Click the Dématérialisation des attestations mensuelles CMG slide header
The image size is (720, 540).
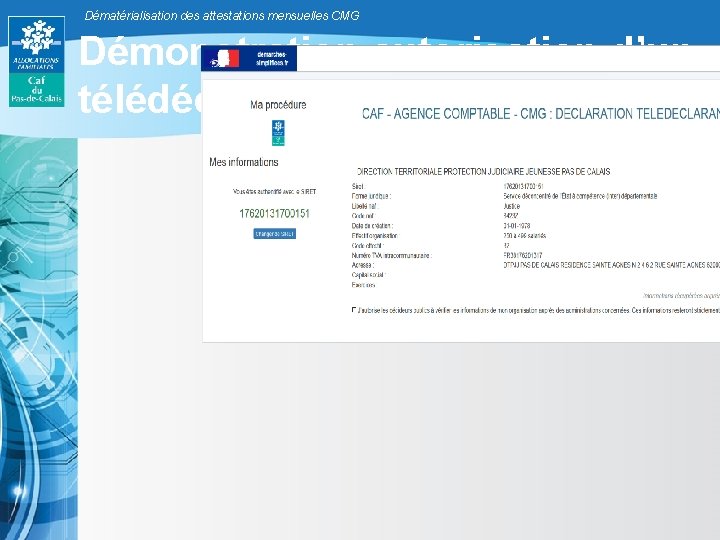(222, 16)
